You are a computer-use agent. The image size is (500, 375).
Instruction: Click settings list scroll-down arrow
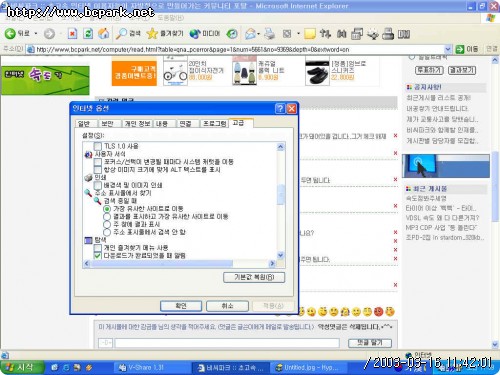coord(281,256)
